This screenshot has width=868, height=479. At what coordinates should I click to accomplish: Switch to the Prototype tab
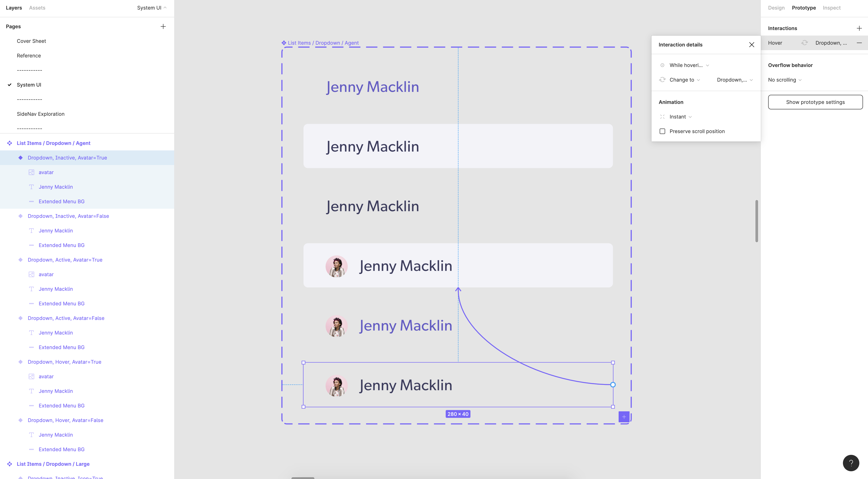[804, 8]
